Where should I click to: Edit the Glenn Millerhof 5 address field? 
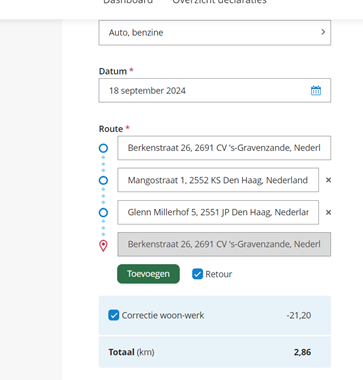click(x=218, y=212)
